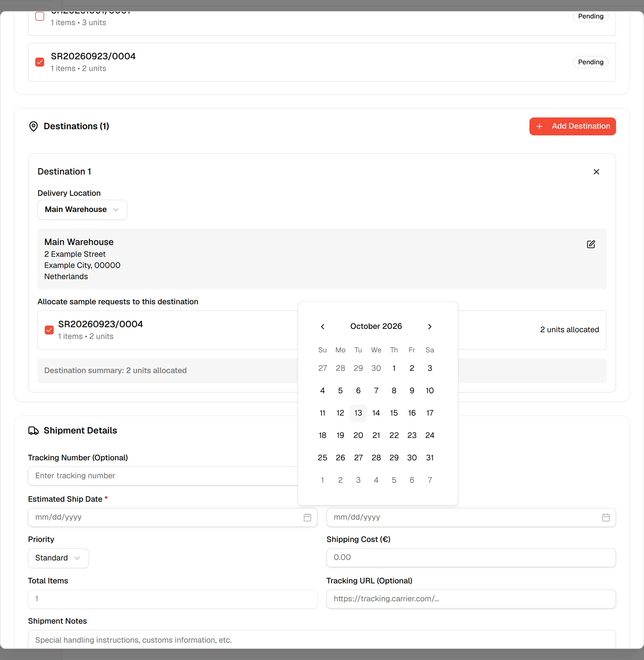Click the Total Items field
Screen dimensions: 644x660
pyautogui.click(x=172, y=599)
